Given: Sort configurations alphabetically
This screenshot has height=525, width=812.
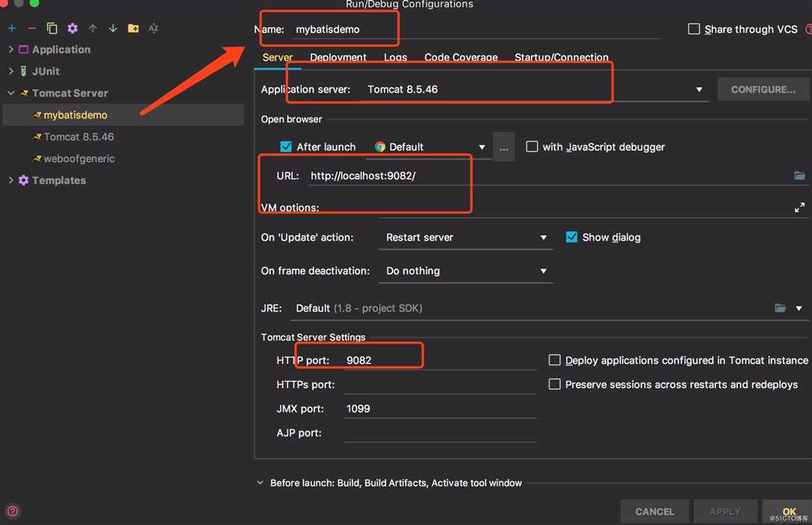Looking at the screenshot, I should pyautogui.click(x=153, y=29).
